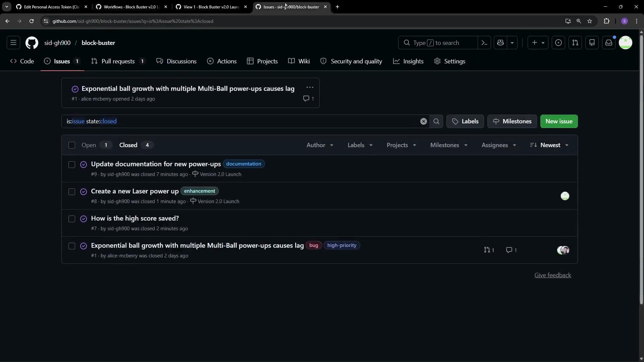644x362 pixels.
Task: Open the user profile avatar menu
Action: [626, 43]
